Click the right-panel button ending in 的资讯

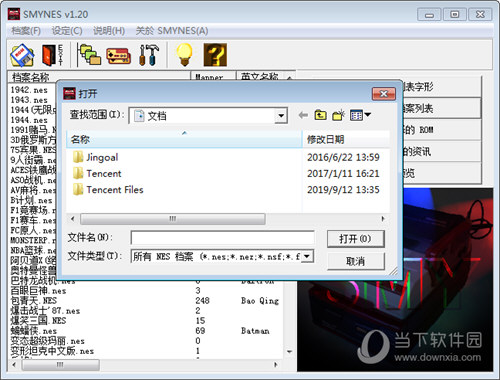click(x=442, y=152)
